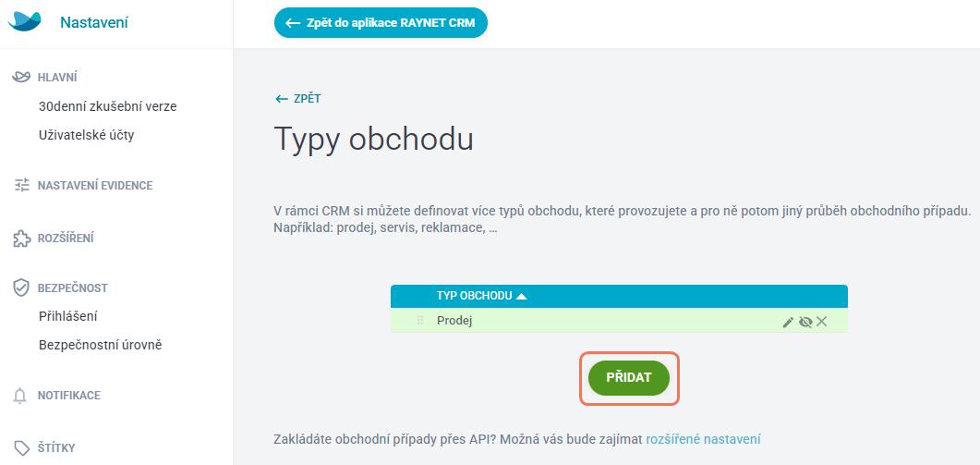Click the sliders icon for Nastavení evidence
The width and height of the screenshot is (980, 465).
point(22,185)
